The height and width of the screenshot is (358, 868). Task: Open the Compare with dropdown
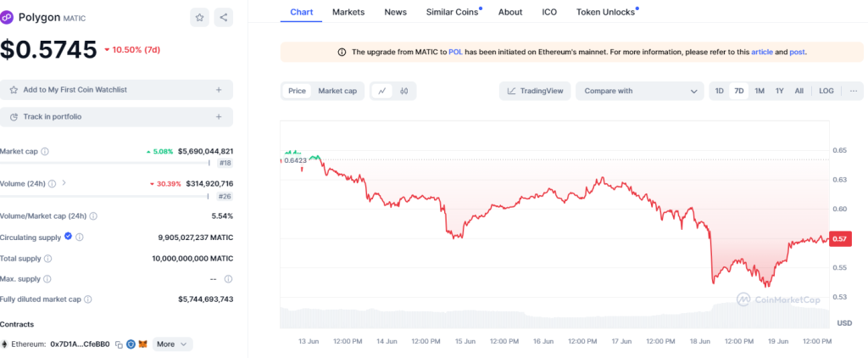(x=640, y=91)
